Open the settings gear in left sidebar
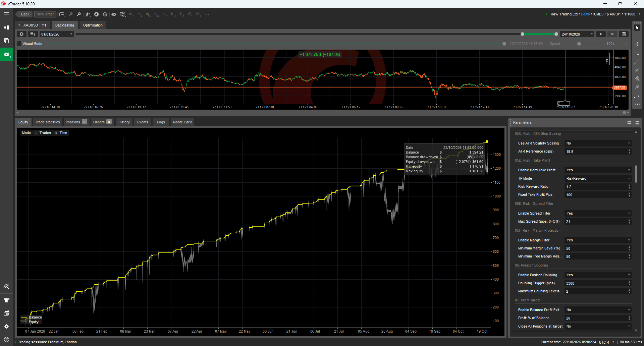This screenshot has height=346, width=644. (x=6, y=326)
